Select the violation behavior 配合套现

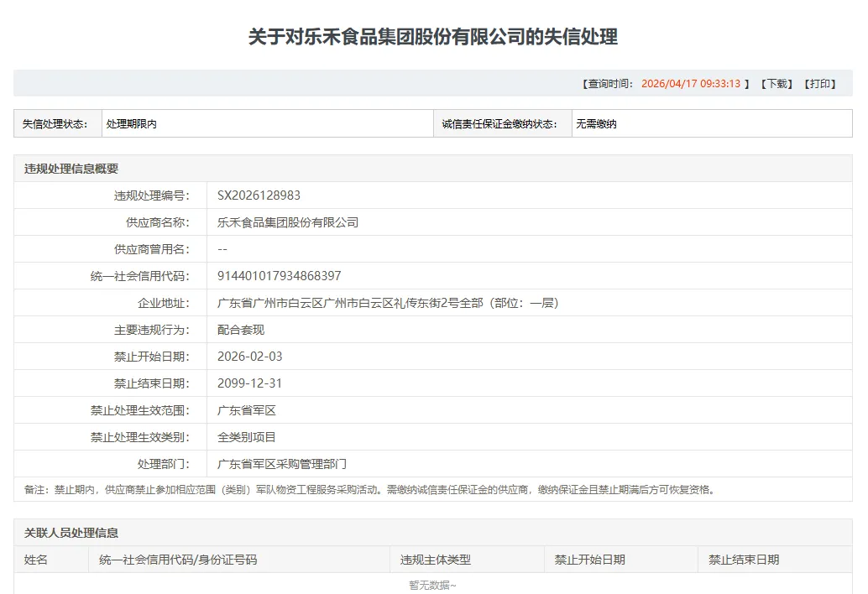[241, 331]
